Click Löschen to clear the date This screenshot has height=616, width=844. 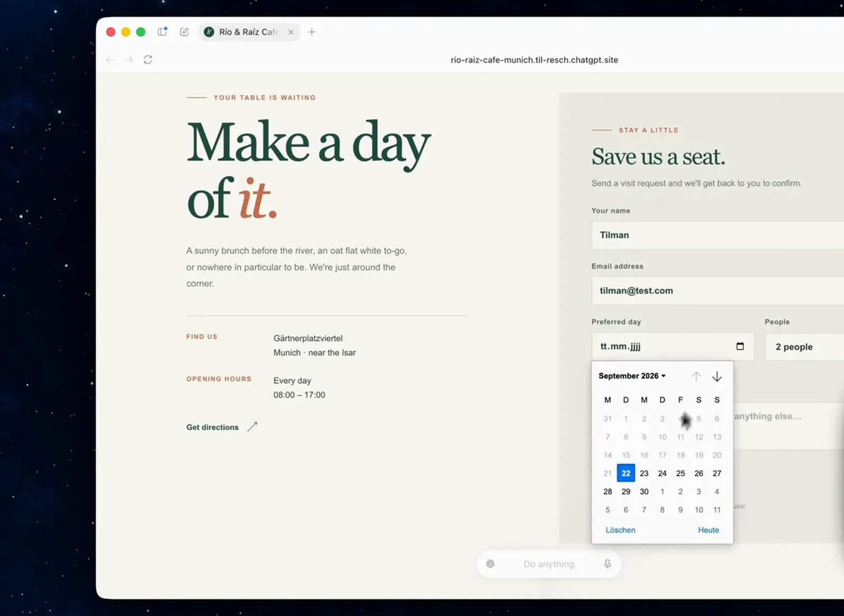[x=620, y=530]
